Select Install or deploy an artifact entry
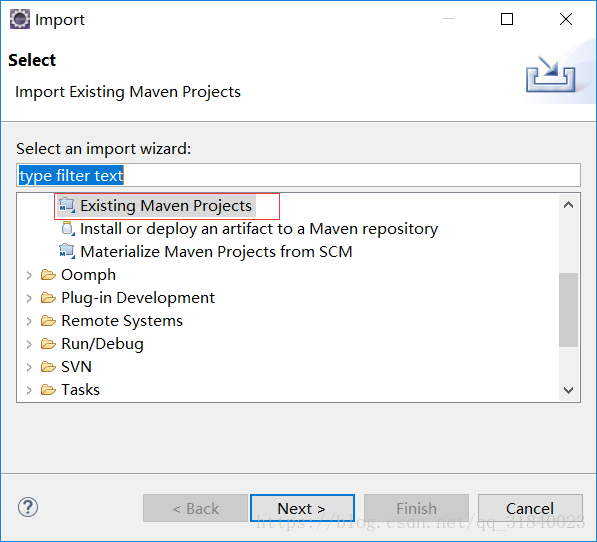Viewport: 597px width, 542px height. coord(259,229)
